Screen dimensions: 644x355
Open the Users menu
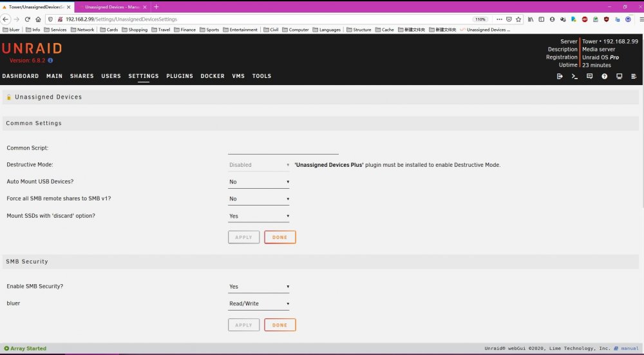[111, 76]
